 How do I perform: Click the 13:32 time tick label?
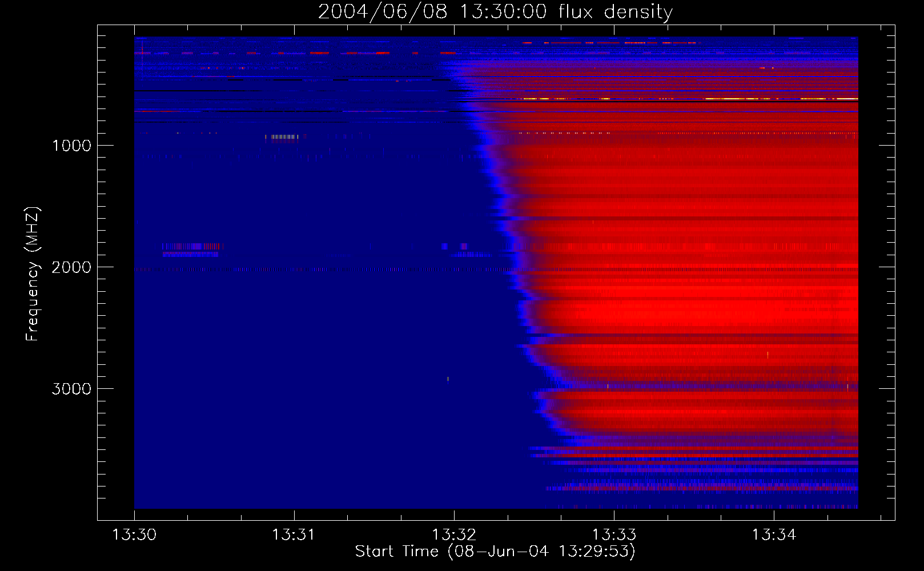[454, 535]
